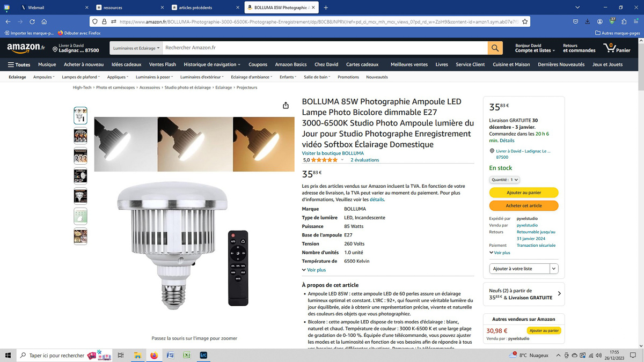Expand Voir plus under product specifications
This screenshot has width=644, height=362.
314,270
